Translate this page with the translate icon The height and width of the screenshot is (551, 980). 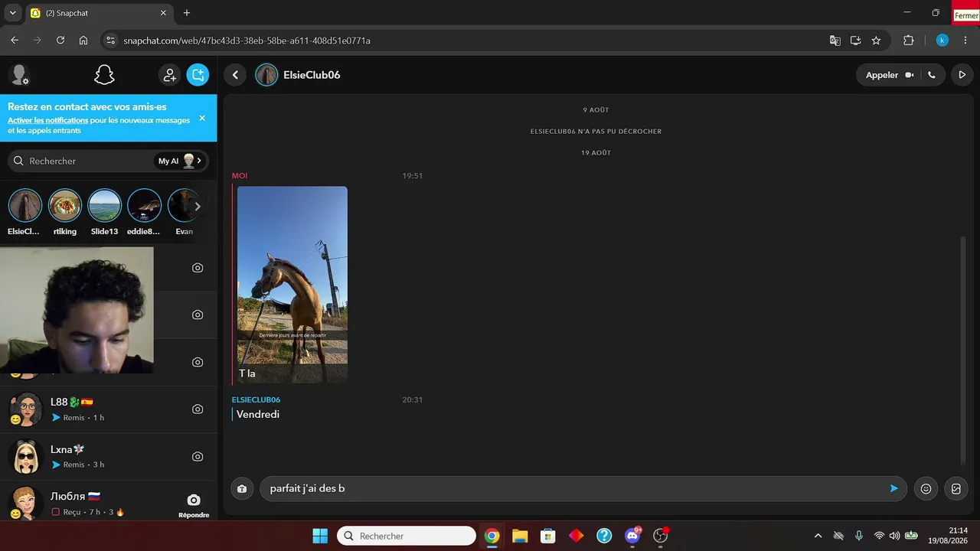[x=835, y=41]
